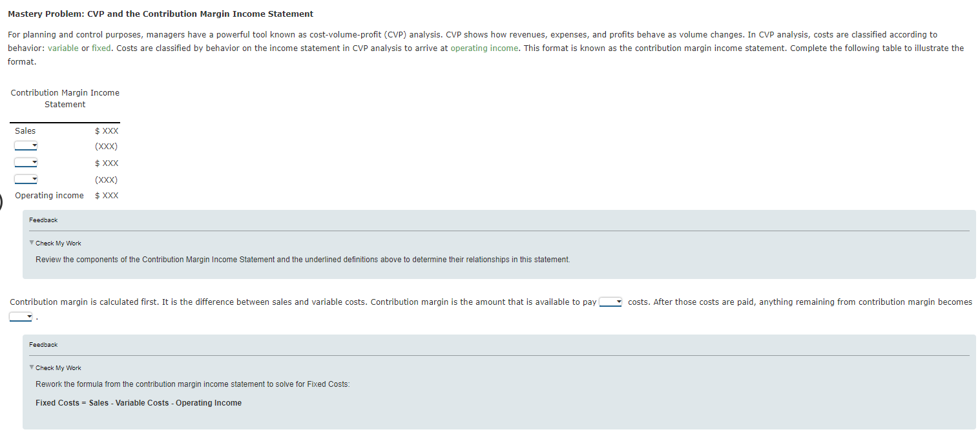Open the "operating income" definition link
The image size is (980, 434).
click(485, 48)
